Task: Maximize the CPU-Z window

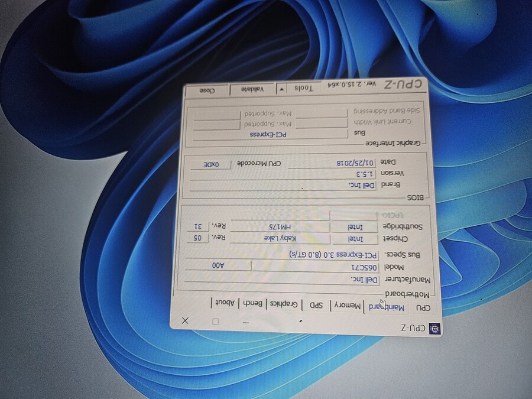Action: click(215, 322)
